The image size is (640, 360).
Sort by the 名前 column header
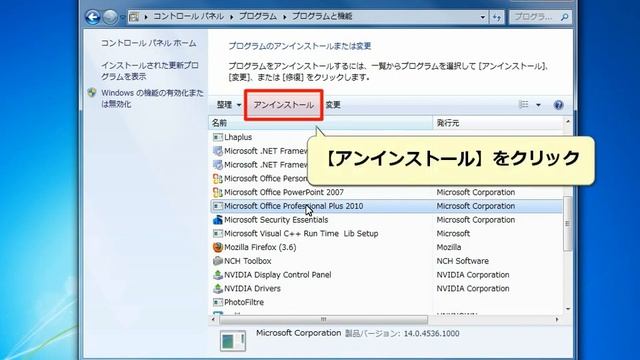pos(320,123)
